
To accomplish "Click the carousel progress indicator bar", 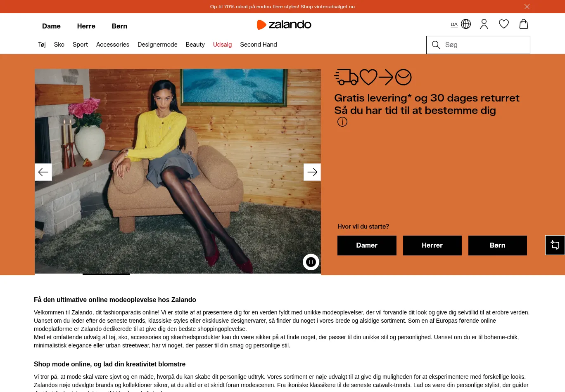I will click(x=178, y=274).
